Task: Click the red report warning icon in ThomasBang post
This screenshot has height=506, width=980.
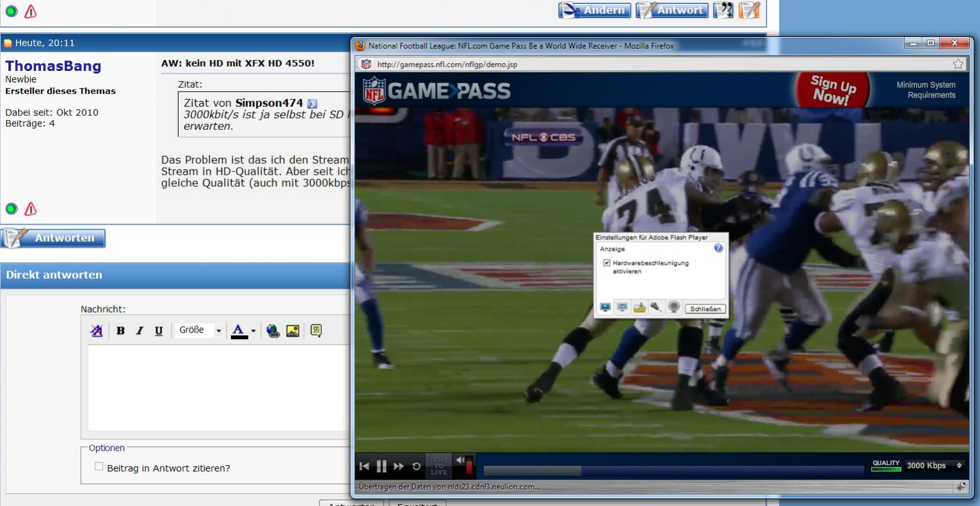Action: click(x=30, y=209)
